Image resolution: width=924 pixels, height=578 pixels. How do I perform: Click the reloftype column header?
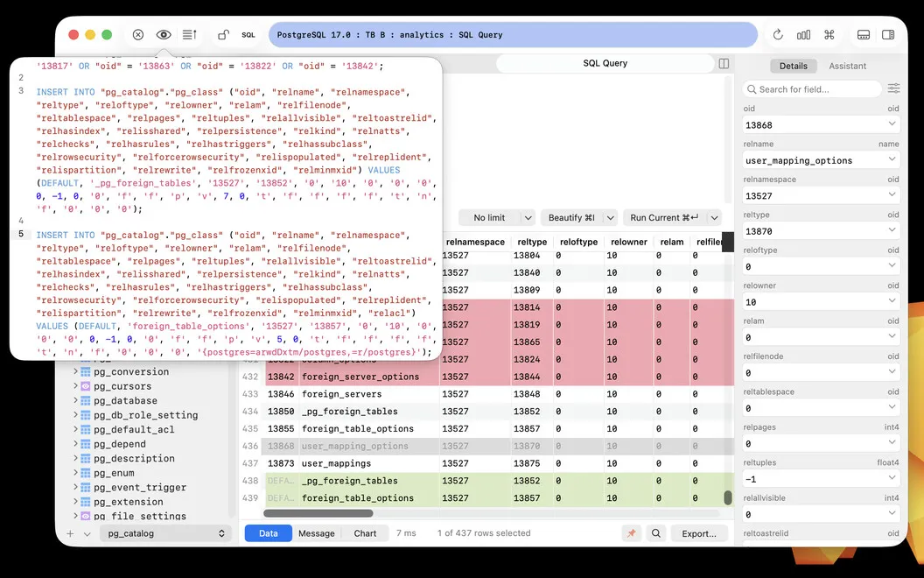(x=578, y=242)
